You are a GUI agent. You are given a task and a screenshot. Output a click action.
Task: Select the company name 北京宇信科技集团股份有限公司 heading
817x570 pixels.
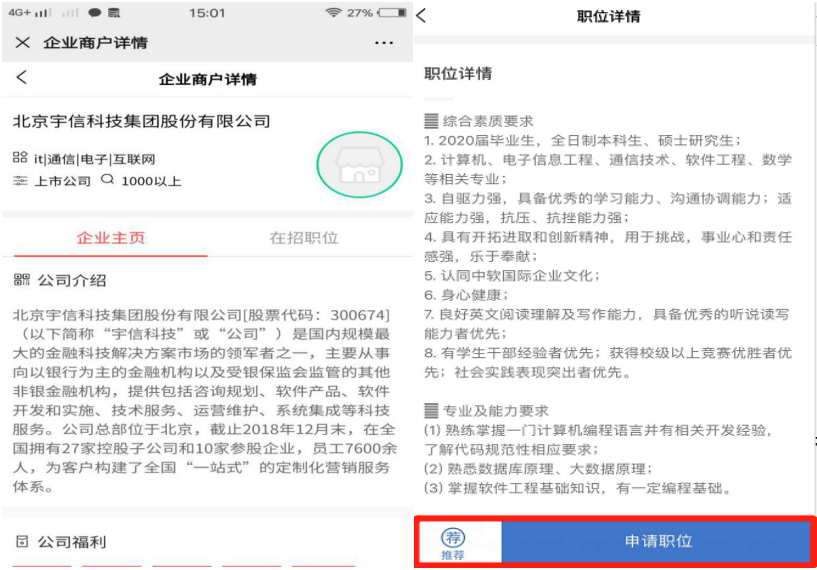coord(141,121)
